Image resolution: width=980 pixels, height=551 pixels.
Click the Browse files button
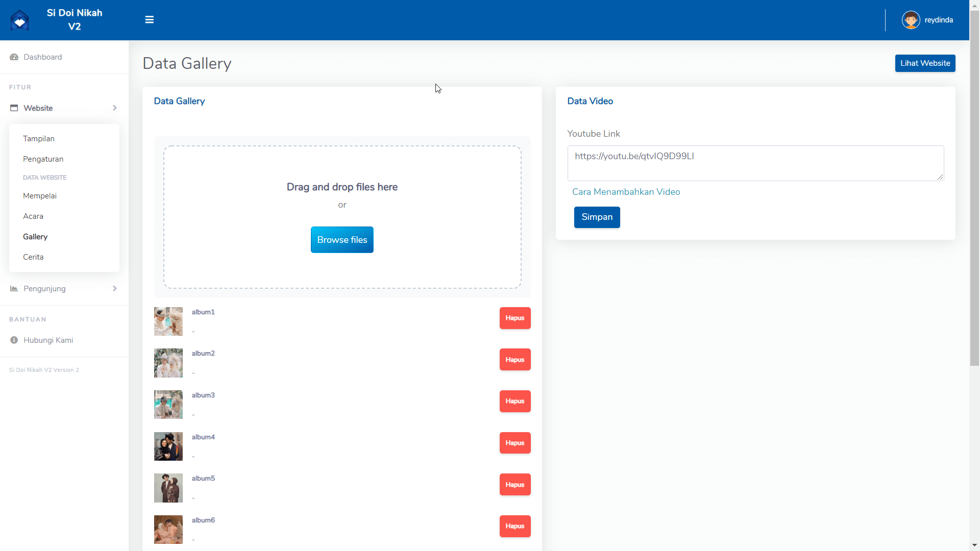tap(342, 239)
